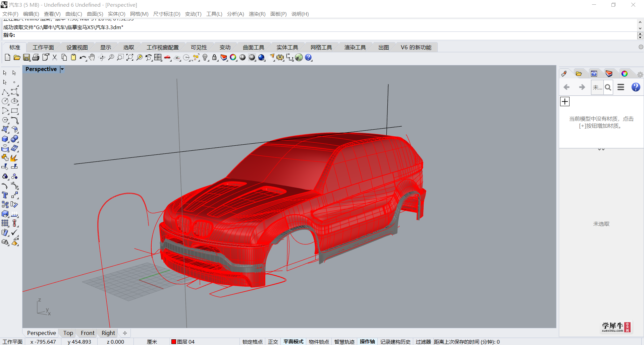The width and height of the screenshot is (644, 345).
Task: Click the Zoom Window icon
Action: (x=120, y=58)
